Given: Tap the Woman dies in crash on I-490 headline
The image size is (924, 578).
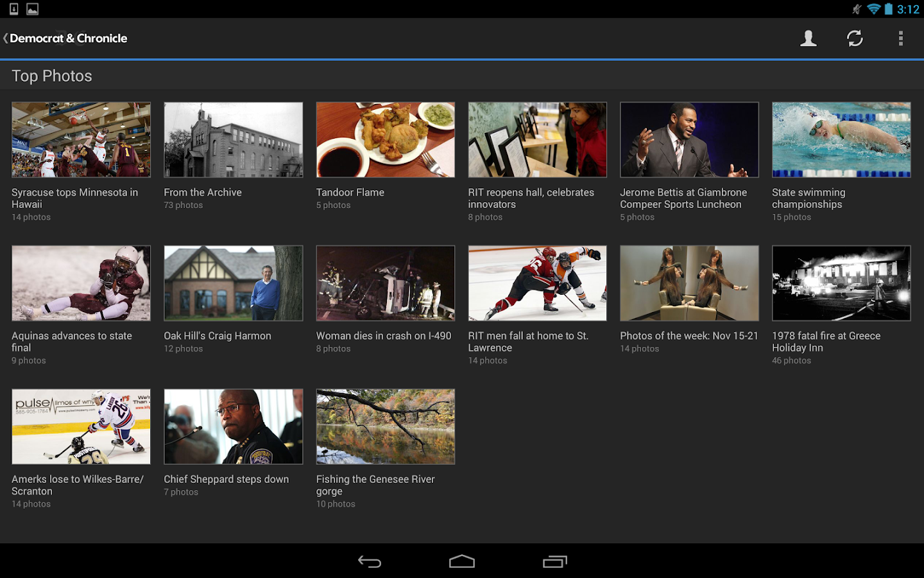Looking at the screenshot, I should (383, 336).
